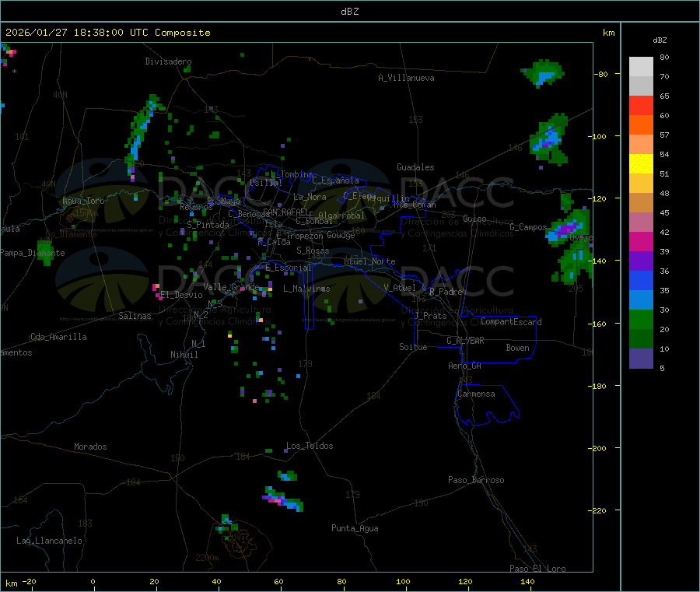Click the A_Villanueva location label
700x592 pixels.
tap(406, 78)
